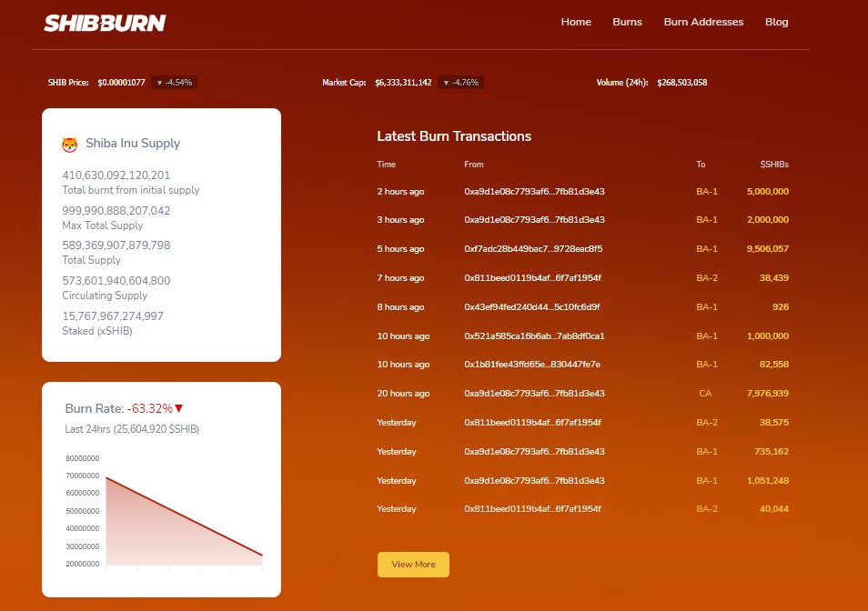Image resolution: width=868 pixels, height=611 pixels.
Task: Open address 0x1b81fee43ffd65e...830447fe7e
Action: coord(532,365)
